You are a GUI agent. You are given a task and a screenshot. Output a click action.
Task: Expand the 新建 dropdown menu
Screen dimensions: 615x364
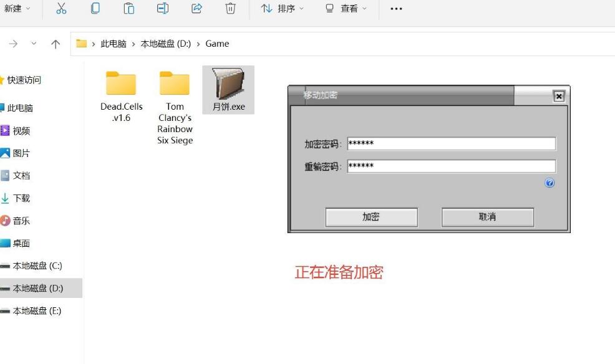coord(17,9)
